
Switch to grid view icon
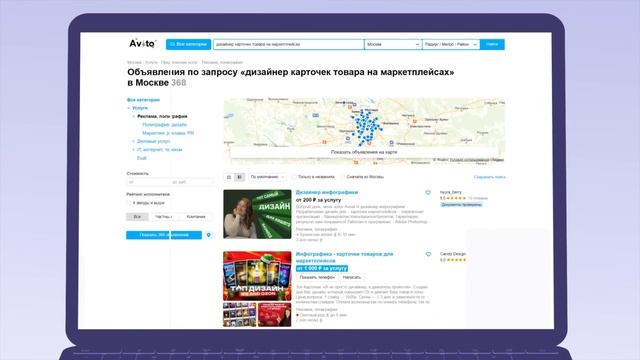240,177
